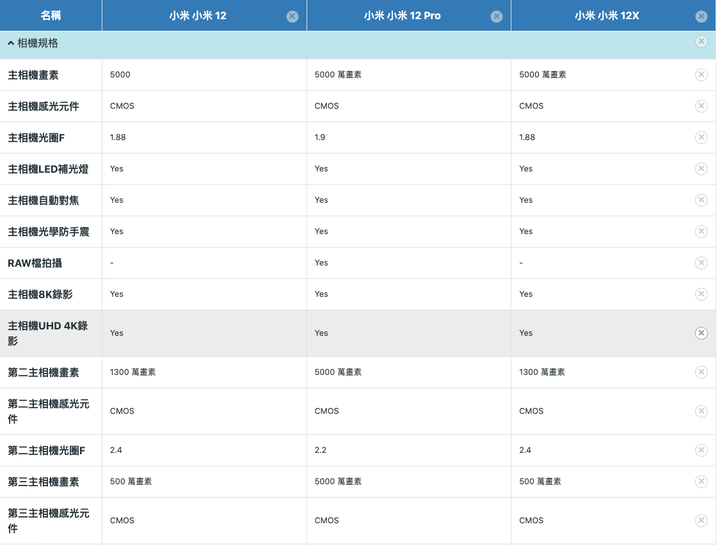
Task: Remove the 主相機光圈F row
Action: (x=701, y=137)
